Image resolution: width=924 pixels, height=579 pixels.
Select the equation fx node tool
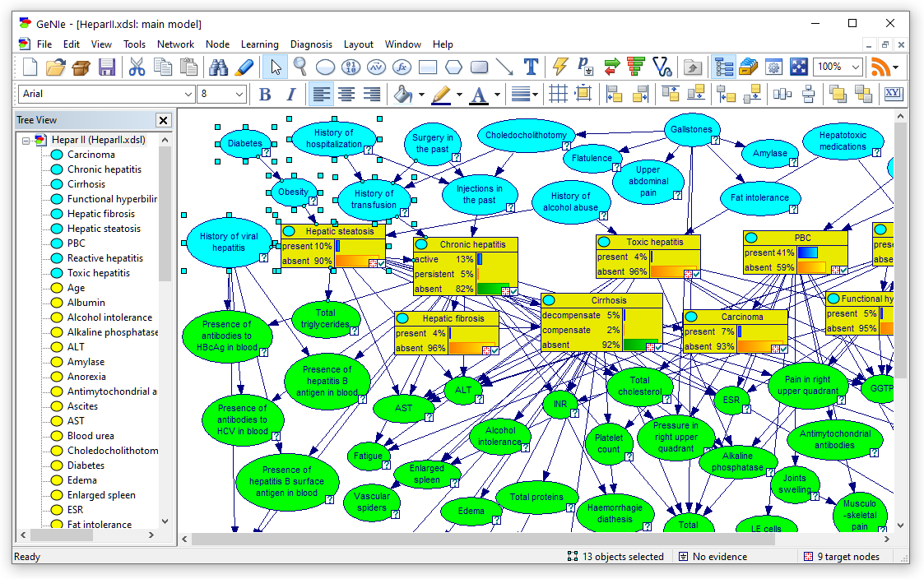click(x=402, y=67)
